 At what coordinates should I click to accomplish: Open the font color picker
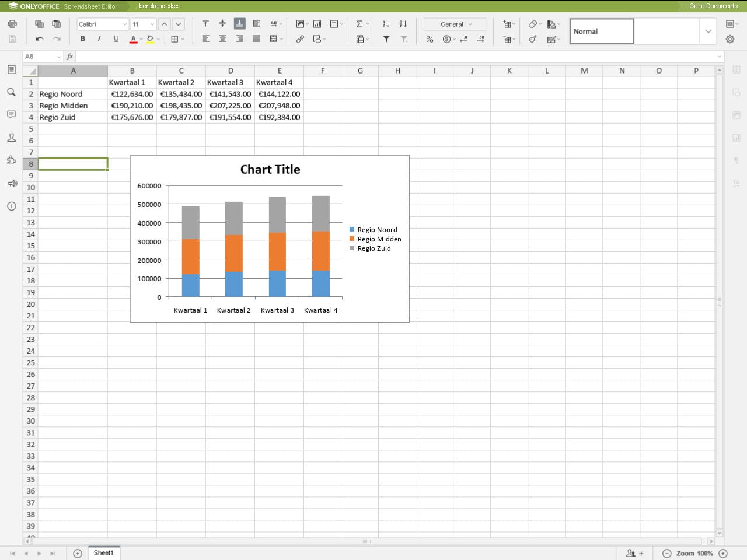[x=133, y=39]
